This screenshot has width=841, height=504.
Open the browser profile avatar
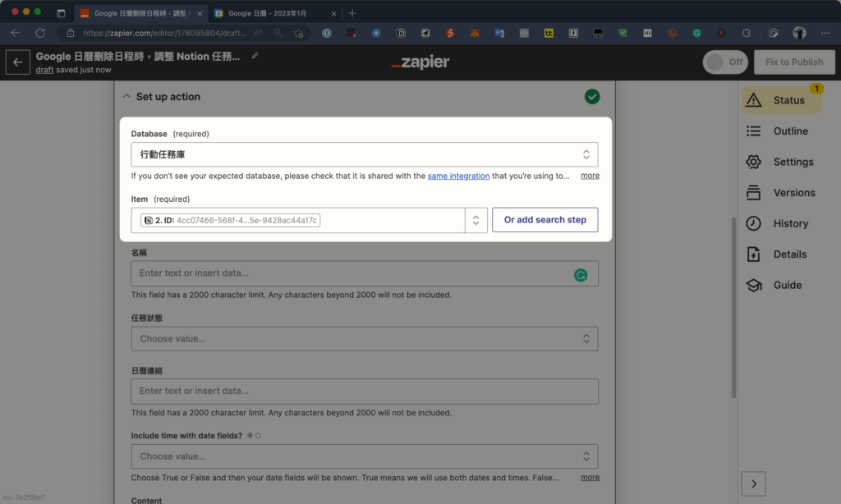coord(799,33)
